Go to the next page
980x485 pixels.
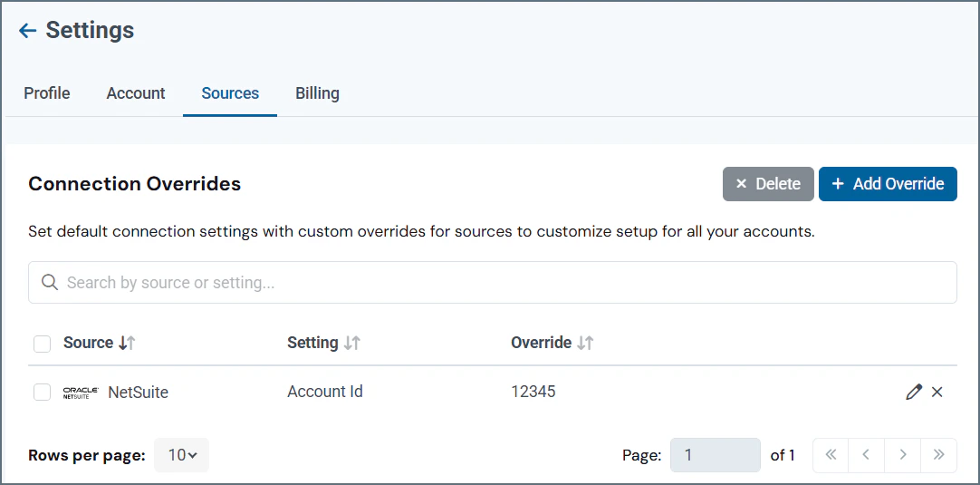click(902, 455)
